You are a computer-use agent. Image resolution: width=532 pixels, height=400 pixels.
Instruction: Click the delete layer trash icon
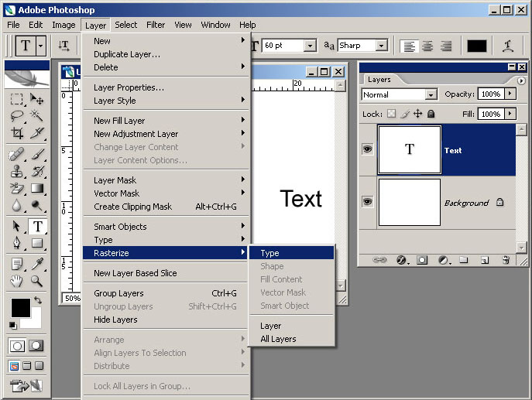(x=506, y=260)
